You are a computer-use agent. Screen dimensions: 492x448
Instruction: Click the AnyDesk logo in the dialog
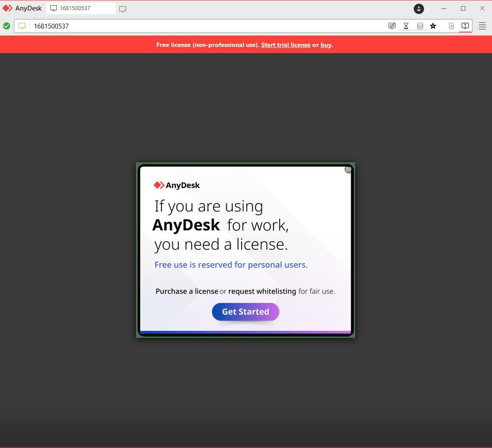176,185
